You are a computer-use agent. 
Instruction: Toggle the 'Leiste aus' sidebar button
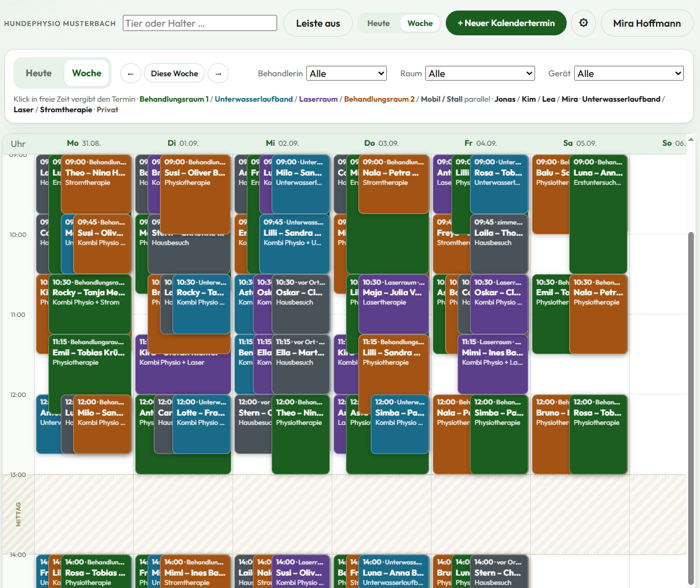(318, 23)
